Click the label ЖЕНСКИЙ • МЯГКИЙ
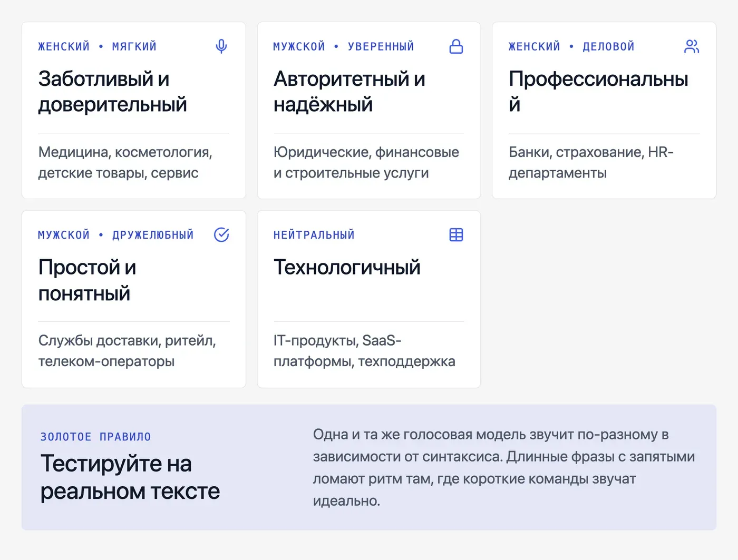738x560 pixels. (98, 46)
